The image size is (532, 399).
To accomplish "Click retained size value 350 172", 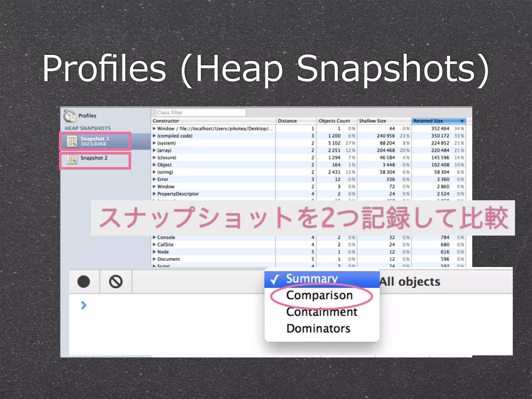I will [x=440, y=136].
